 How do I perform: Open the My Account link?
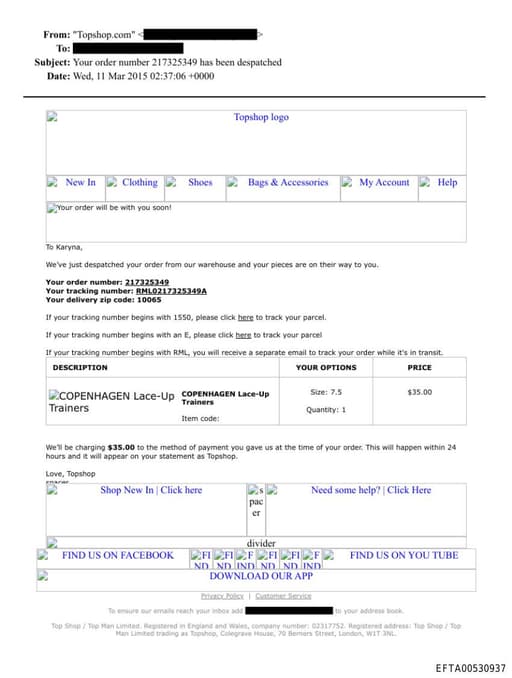coord(384,182)
